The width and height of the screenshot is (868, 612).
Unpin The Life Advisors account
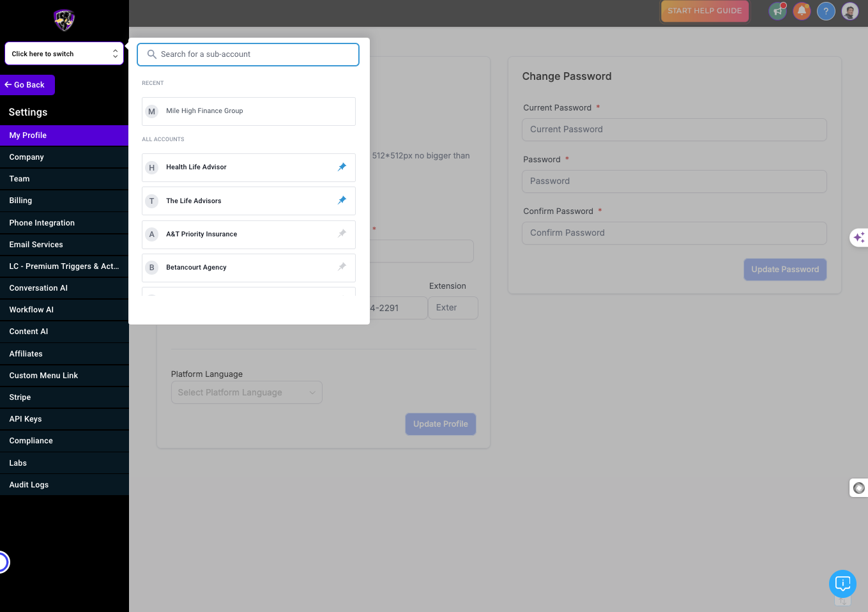(x=342, y=201)
